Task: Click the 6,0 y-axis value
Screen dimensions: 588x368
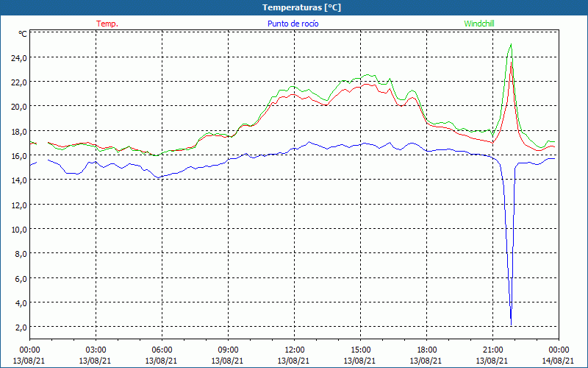Action: [21, 278]
